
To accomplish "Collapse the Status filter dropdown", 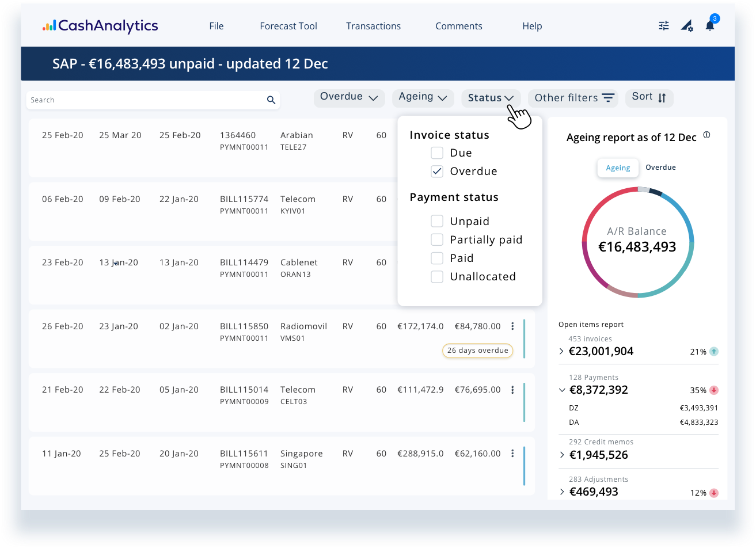I will pos(491,98).
